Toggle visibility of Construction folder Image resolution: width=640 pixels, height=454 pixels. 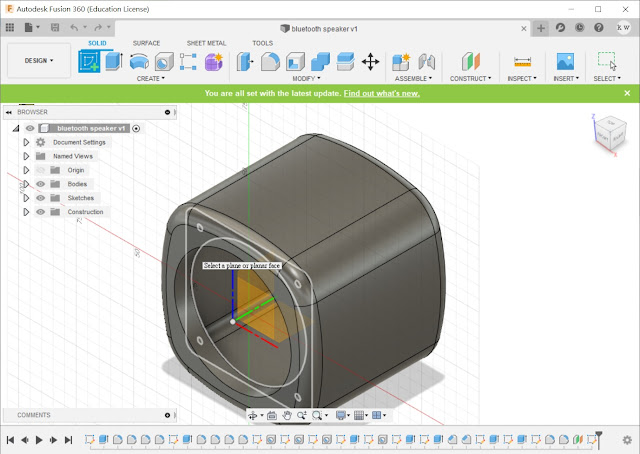(40, 211)
